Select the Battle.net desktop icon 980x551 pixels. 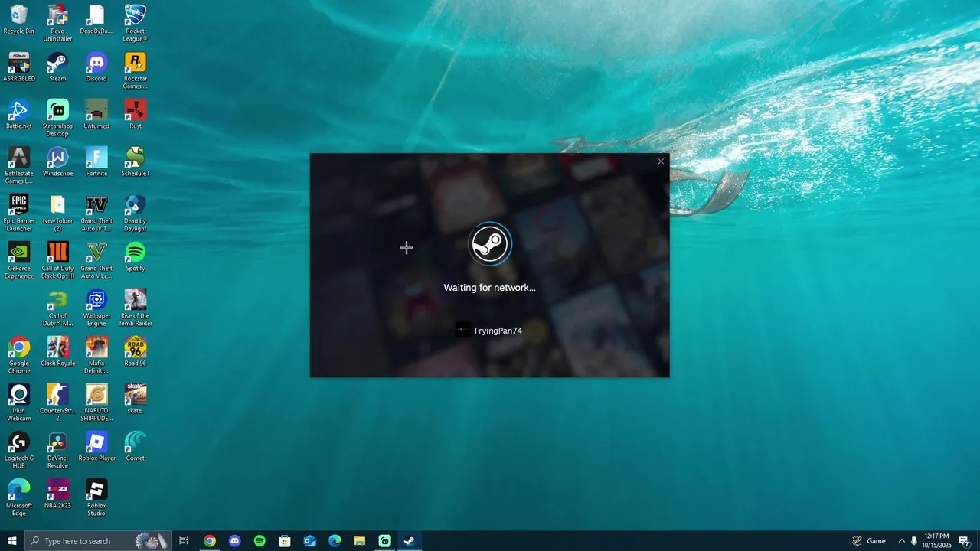point(19,115)
